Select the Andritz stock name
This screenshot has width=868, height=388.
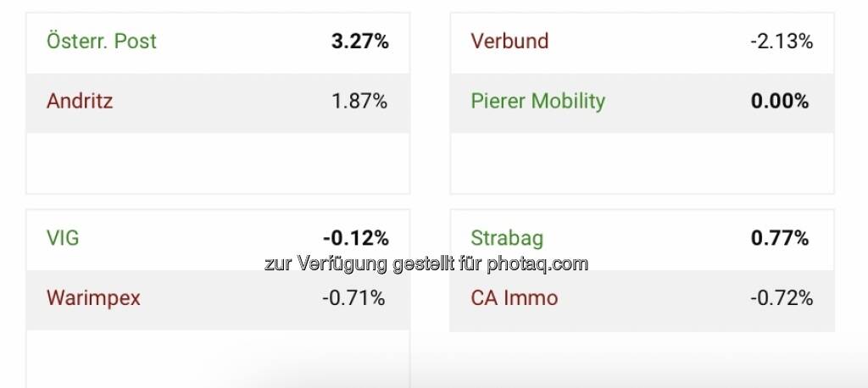(x=80, y=102)
